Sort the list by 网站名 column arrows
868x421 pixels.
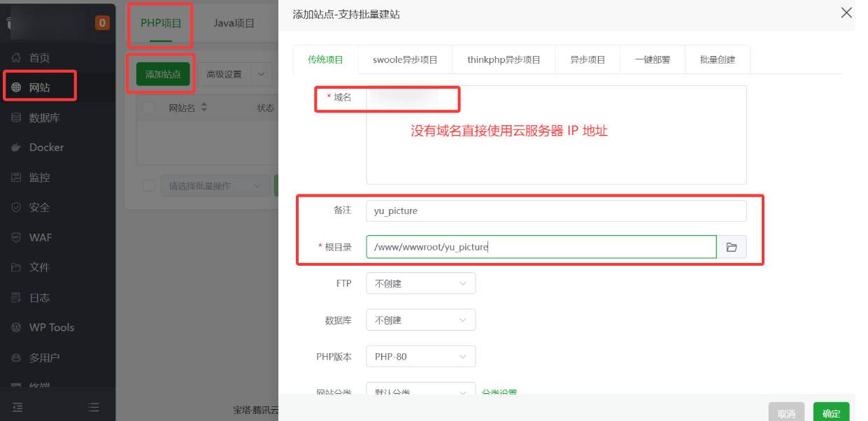204,108
